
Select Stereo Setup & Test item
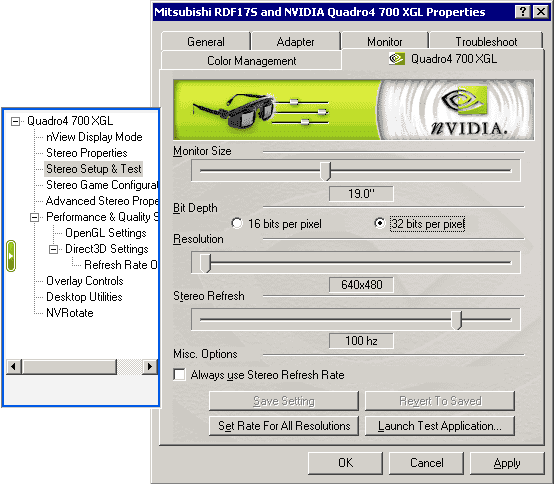point(94,169)
